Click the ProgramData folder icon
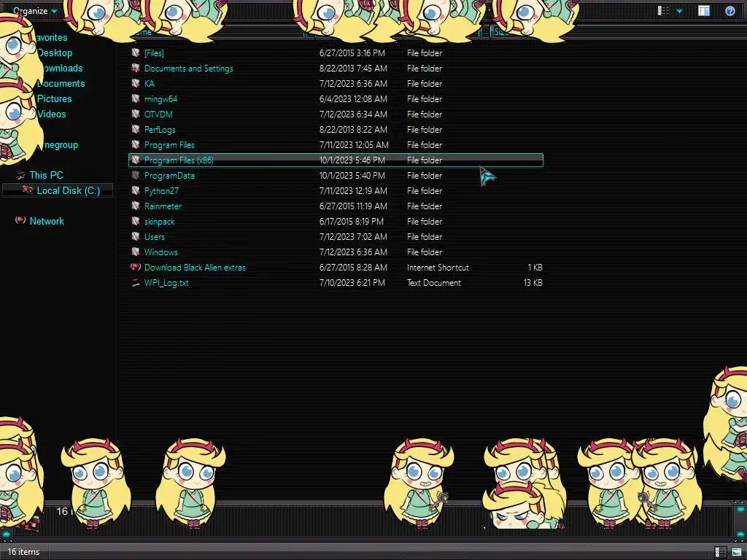The height and width of the screenshot is (560, 747). [136, 175]
